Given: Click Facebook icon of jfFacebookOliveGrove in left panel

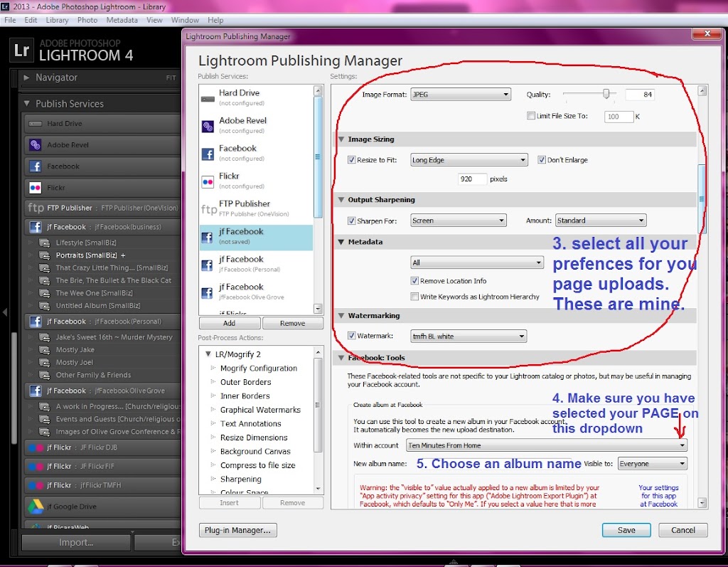Looking at the screenshot, I should 36,391.
